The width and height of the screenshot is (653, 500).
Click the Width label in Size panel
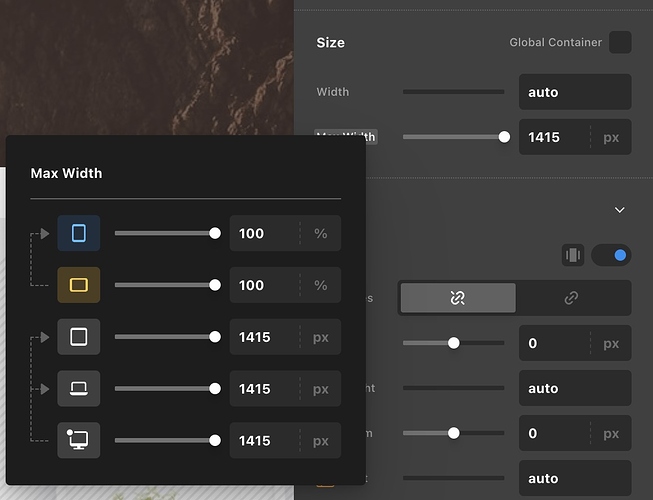tap(333, 92)
